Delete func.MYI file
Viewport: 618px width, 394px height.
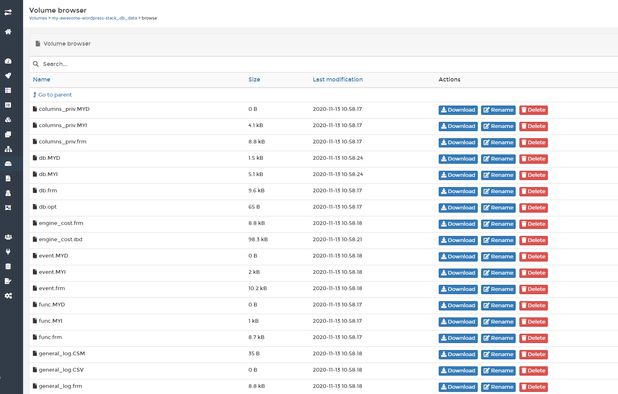pos(533,322)
